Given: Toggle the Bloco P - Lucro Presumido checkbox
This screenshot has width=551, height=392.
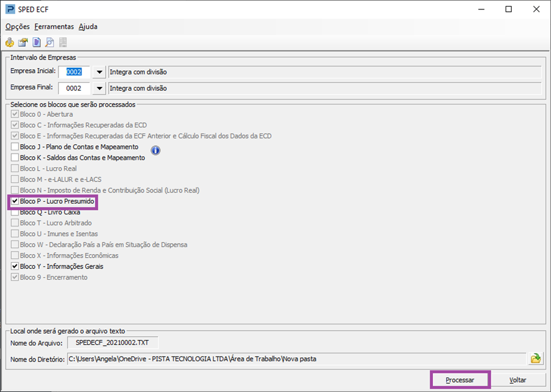Looking at the screenshot, I should click(x=15, y=201).
